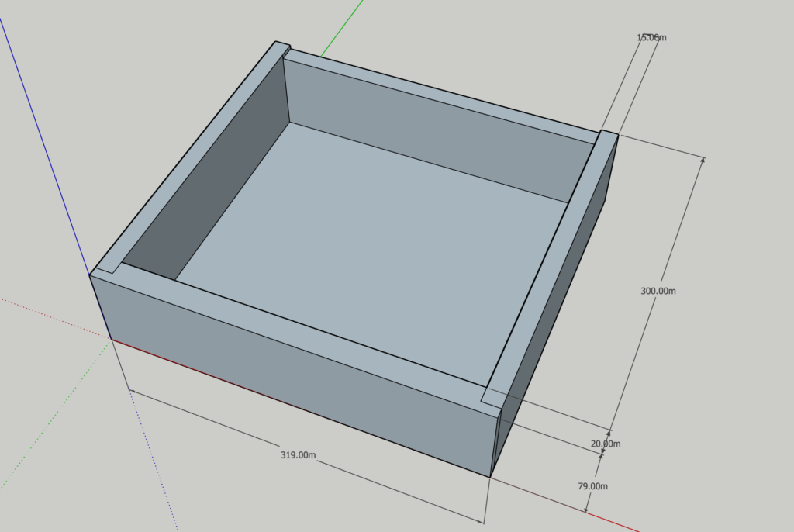Select the inner floor face of the box

[x=372, y=248]
